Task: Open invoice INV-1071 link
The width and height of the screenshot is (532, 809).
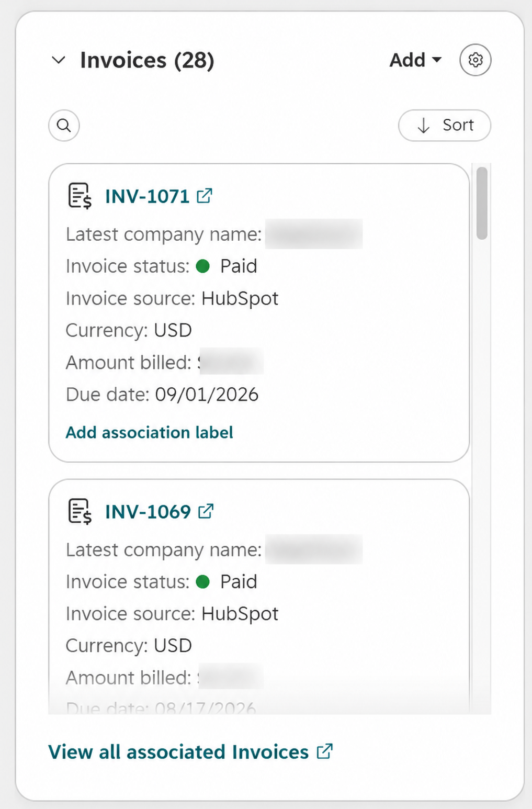Action: (x=147, y=196)
